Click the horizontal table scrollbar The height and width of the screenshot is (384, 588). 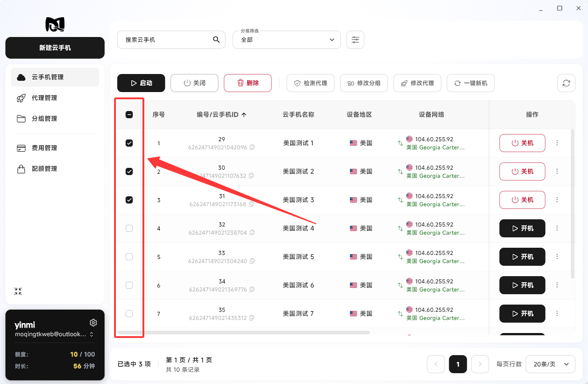[243, 333]
